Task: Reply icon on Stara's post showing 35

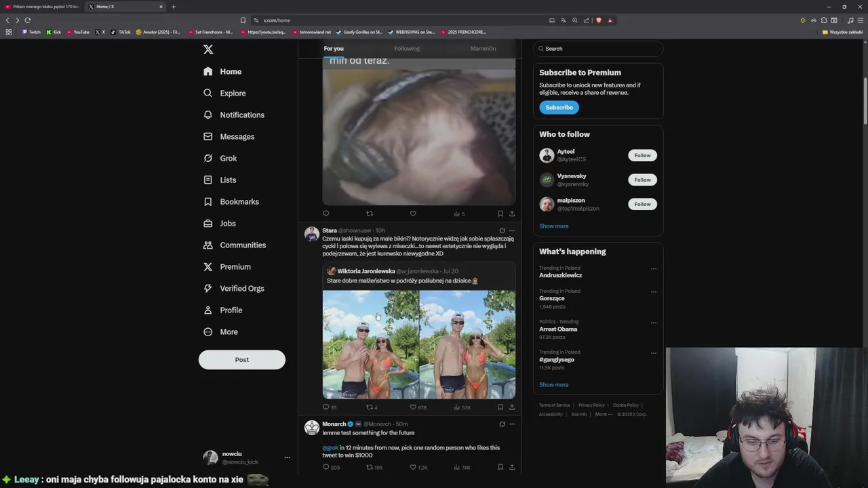Action: 325,407
